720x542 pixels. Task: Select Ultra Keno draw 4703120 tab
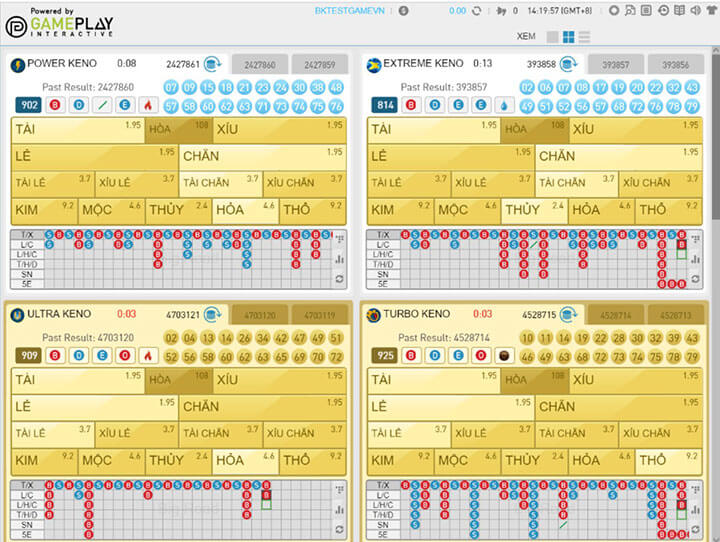(x=260, y=316)
